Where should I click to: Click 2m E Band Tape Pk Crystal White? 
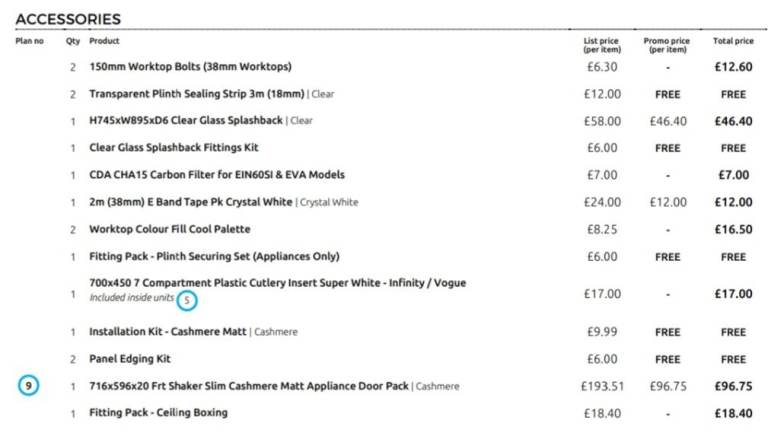(x=191, y=202)
